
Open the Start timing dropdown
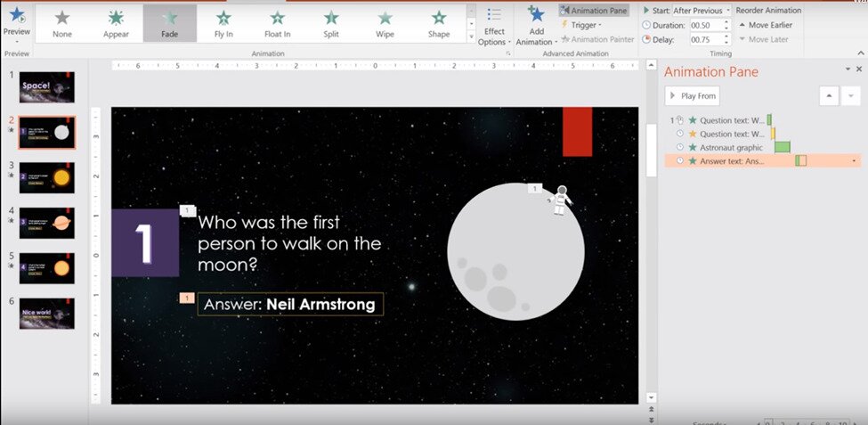(728, 11)
